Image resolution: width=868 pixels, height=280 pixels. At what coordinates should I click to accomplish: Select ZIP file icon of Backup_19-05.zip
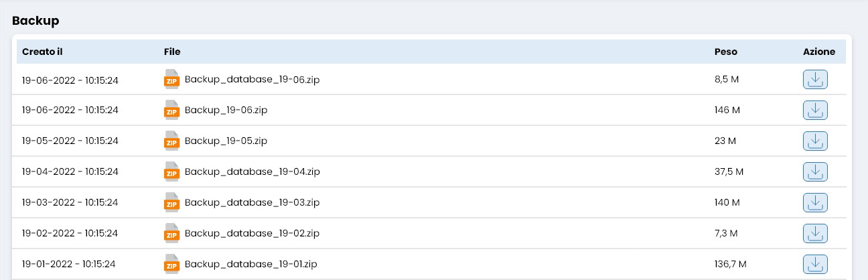click(x=172, y=141)
